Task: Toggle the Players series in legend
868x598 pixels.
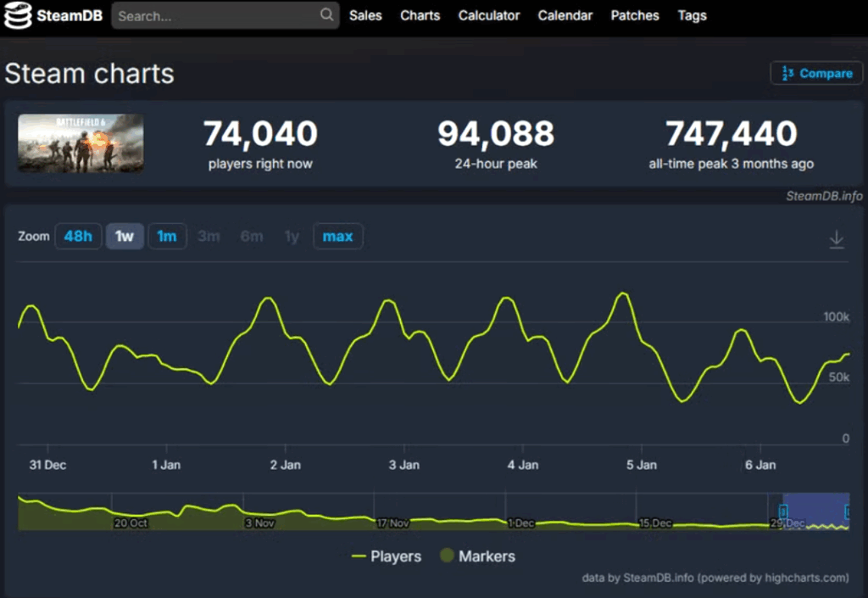Action: click(x=387, y=556)
